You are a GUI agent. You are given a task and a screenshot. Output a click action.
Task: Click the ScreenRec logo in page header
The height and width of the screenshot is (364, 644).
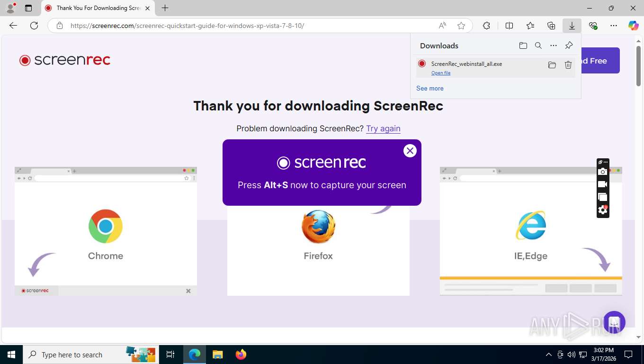tap(65, 60)
